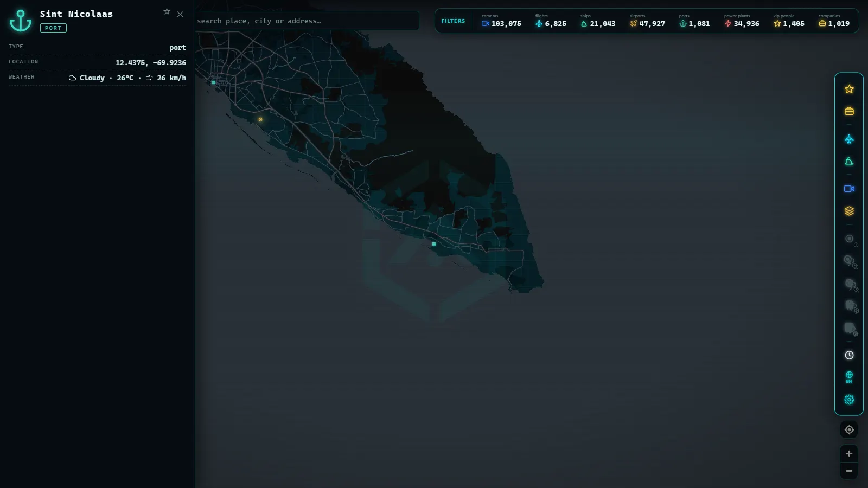Open favorites via sidebar star icon

pyautogui.click(x=849, y=89)
